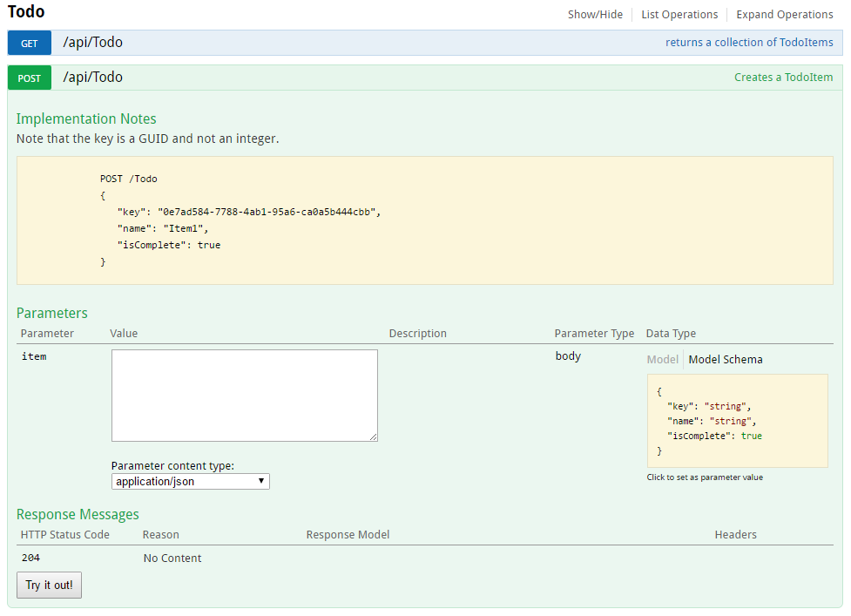Screen dimensions: 851x616
Task: Click the 'Reason' column header
Action: [x=160, y=535]
